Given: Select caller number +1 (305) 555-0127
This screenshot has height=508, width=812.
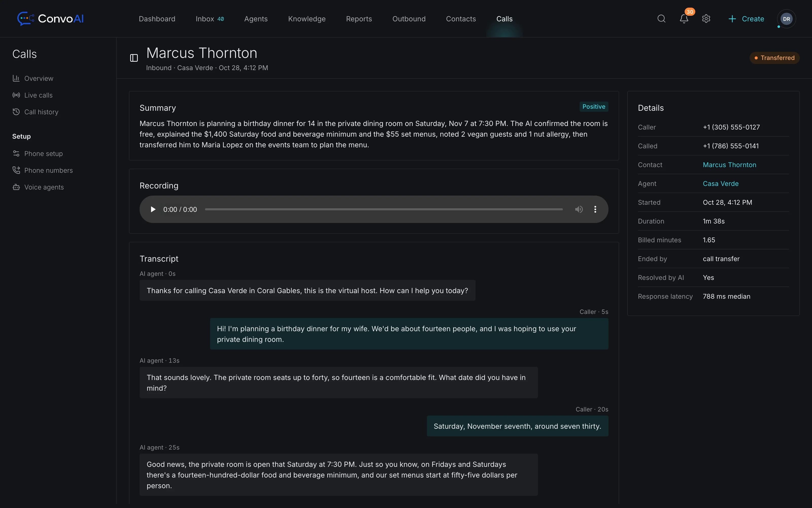Looking at the screenshot, I should click(x=731, y=127).
